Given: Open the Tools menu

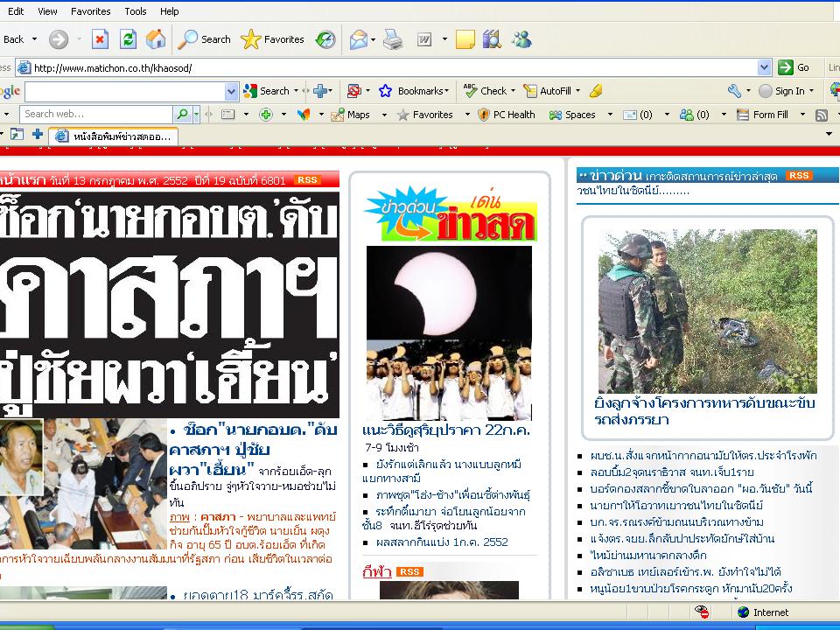Looking at the screenshot, I should (x=136, y=11).
